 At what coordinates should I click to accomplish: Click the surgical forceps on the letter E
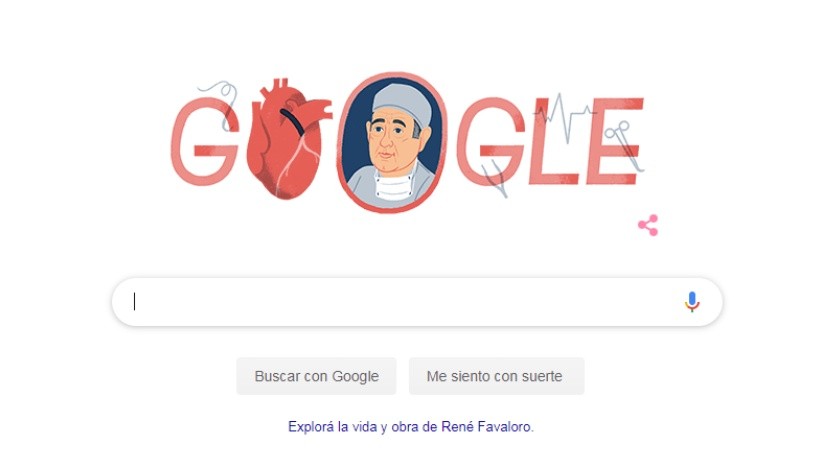click(x=624, y=146)
